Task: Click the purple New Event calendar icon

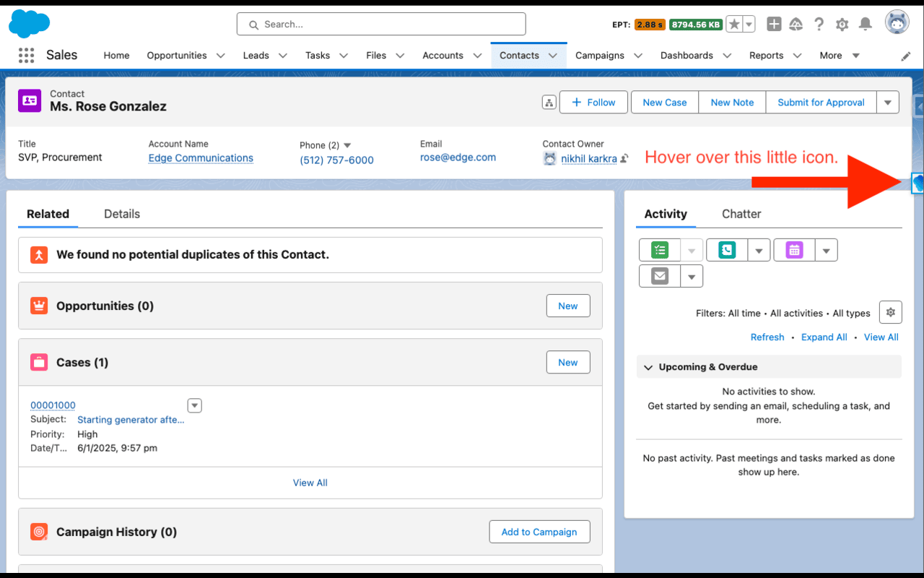Action: 794,251
